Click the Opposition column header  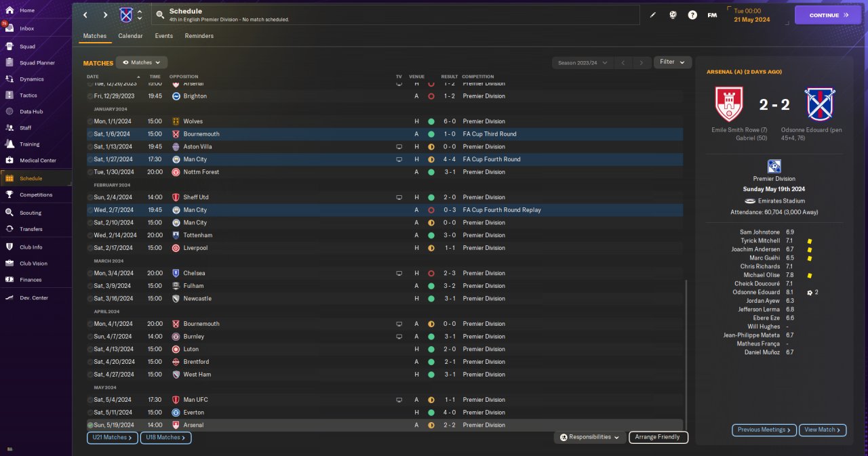184,77
